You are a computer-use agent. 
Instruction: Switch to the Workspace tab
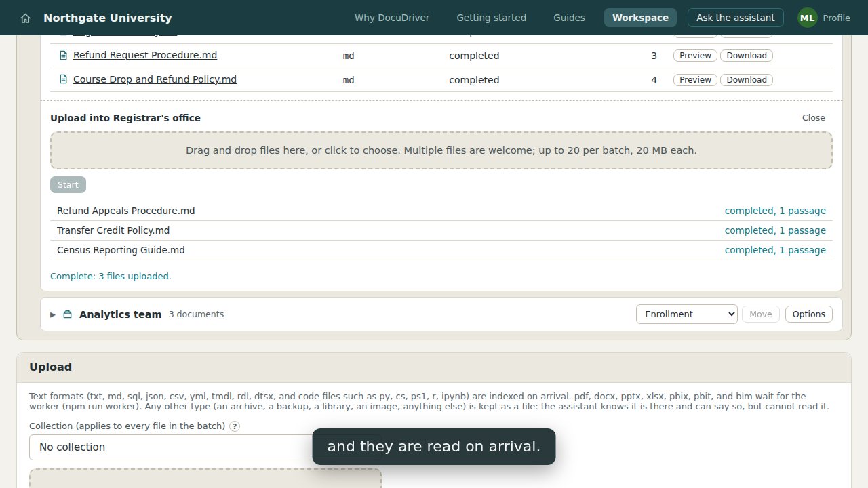640,18
